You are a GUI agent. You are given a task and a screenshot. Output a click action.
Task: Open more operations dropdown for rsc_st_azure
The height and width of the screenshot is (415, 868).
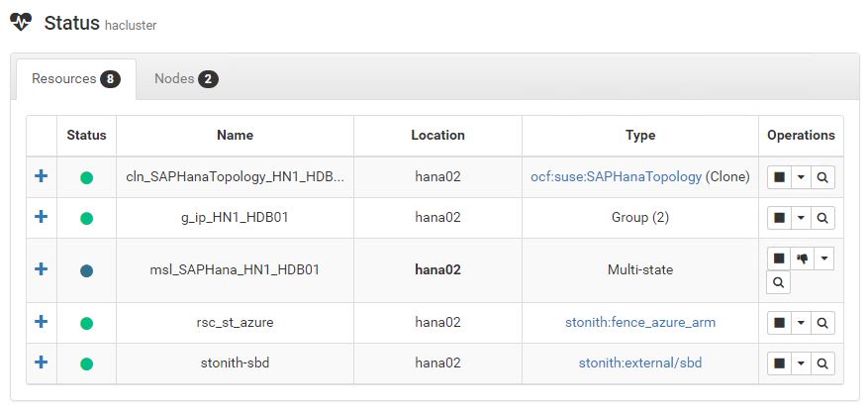801,323
